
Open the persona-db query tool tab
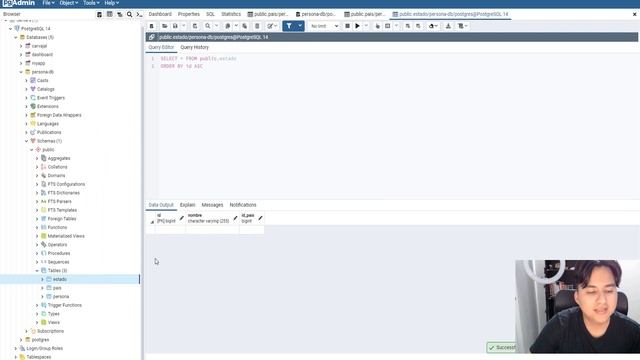pos(316,14)
